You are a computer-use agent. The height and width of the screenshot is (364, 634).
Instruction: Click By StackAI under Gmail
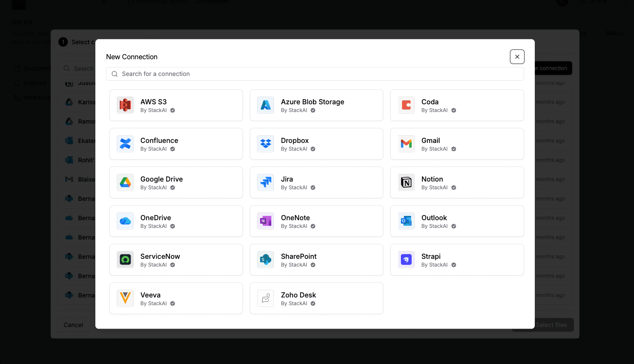click(434, 149)
